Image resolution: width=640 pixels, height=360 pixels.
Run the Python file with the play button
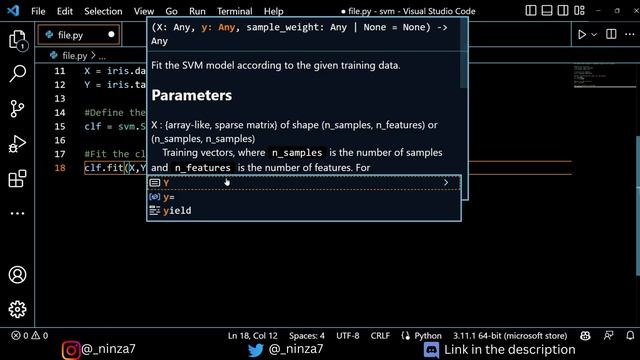pos(582,35)
